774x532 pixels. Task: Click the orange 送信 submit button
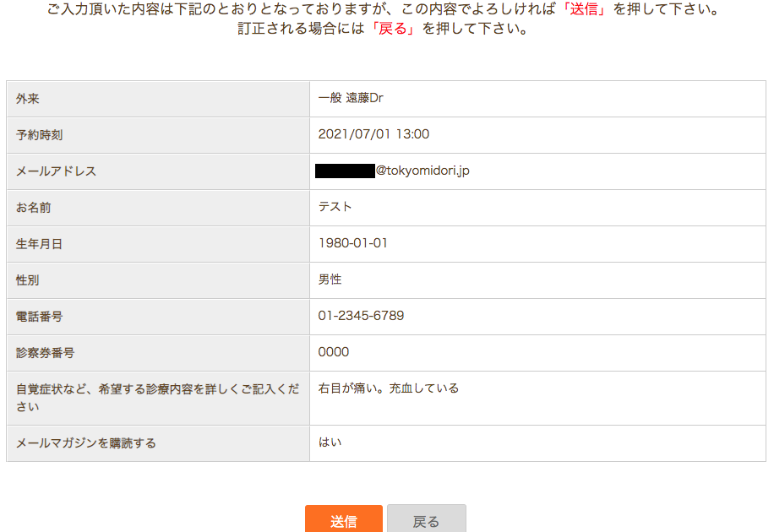tap(344, 518)
